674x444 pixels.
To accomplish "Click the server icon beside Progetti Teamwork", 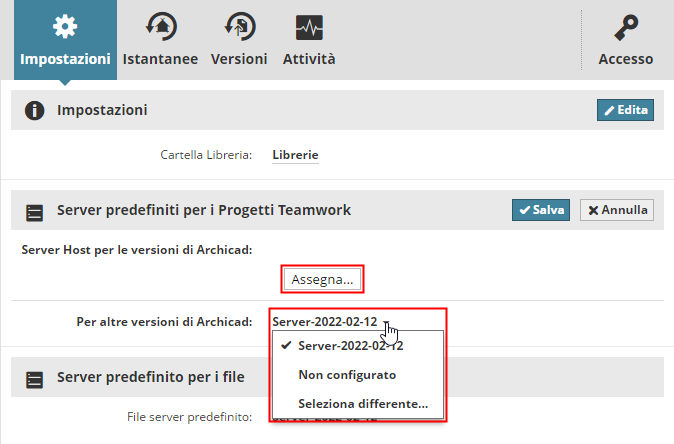I will pyautogui.click(x=34, y=211).
